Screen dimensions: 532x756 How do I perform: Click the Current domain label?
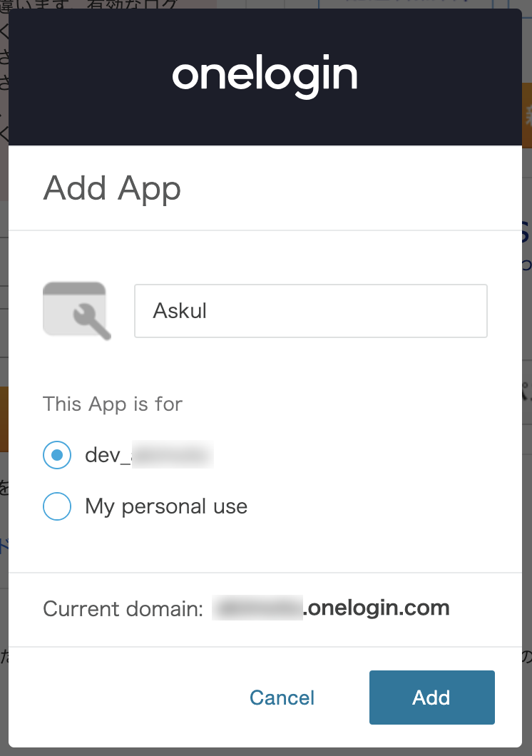coord(123,609)
